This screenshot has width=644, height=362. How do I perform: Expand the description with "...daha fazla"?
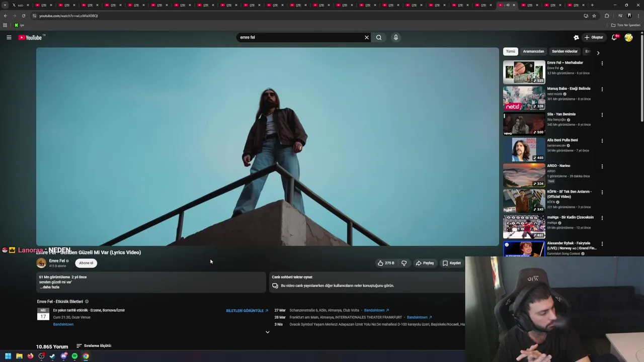49,287
